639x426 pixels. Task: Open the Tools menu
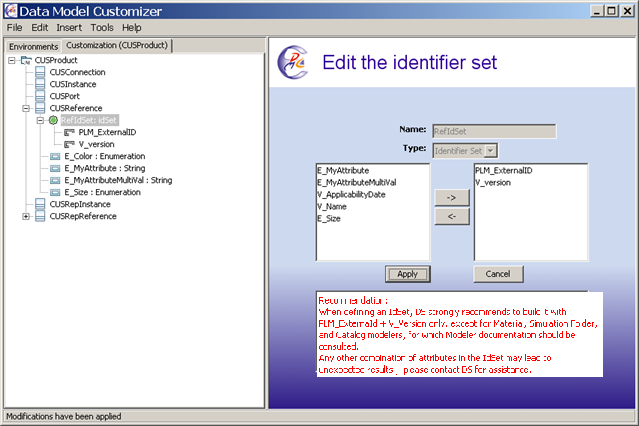102,28
